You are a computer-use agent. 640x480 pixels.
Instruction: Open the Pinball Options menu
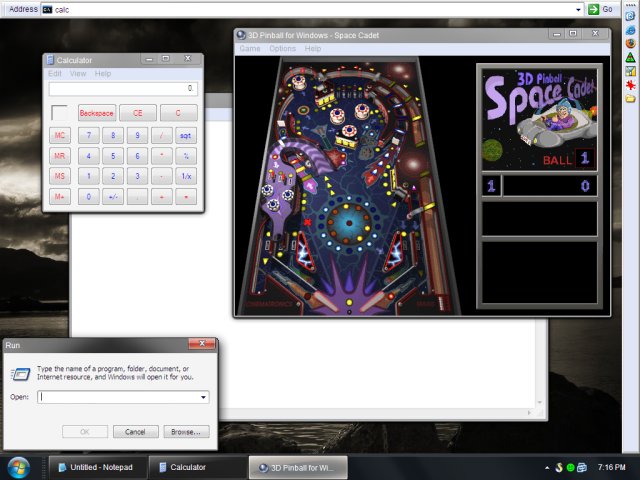[282, 48]
